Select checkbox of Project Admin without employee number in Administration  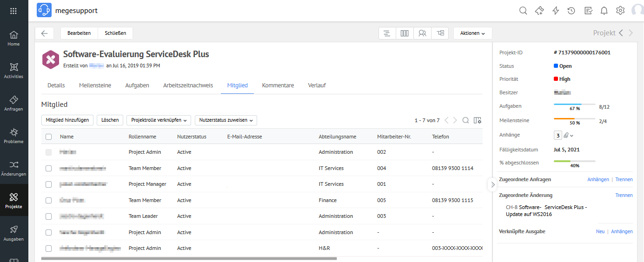[49, 232]
